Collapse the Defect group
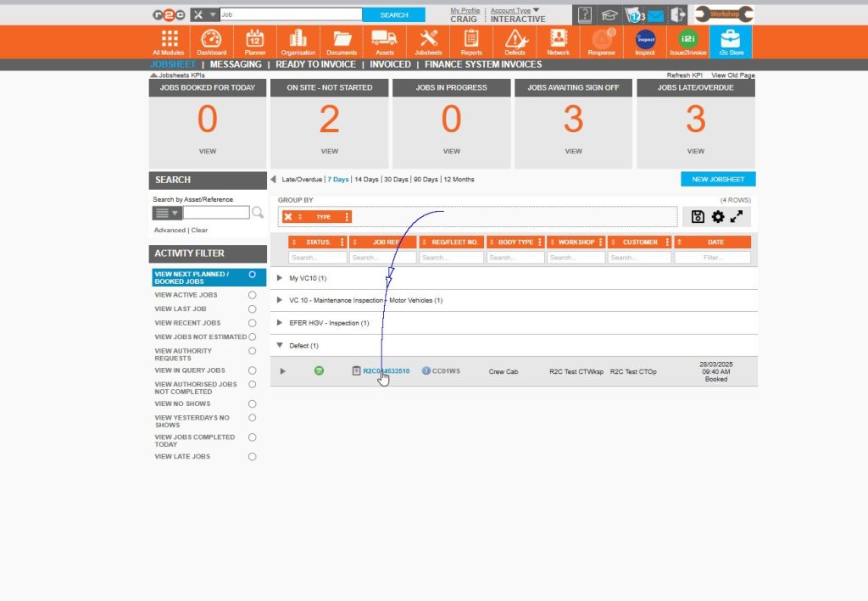This screenshot has width=868, height=601. click(280, 345)
